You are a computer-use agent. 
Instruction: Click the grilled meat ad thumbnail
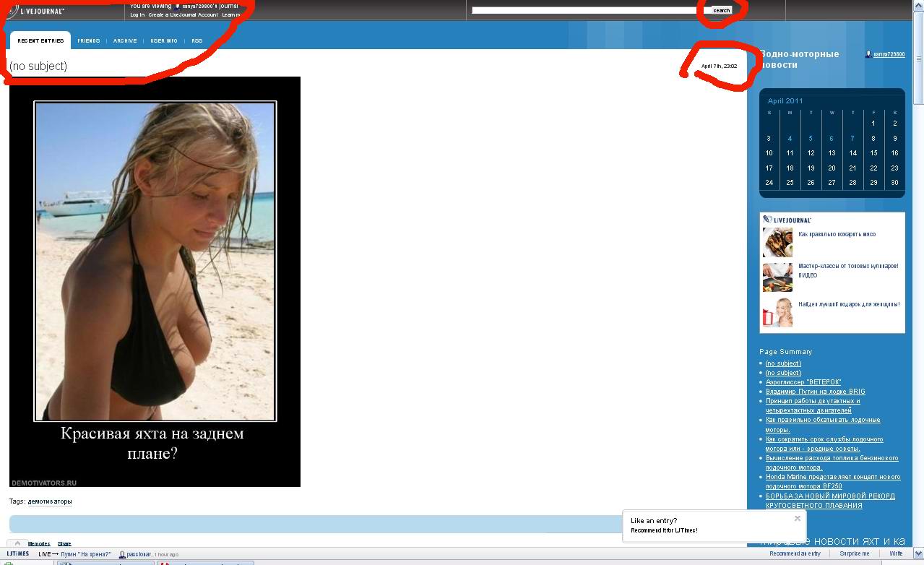pos(777,243)
